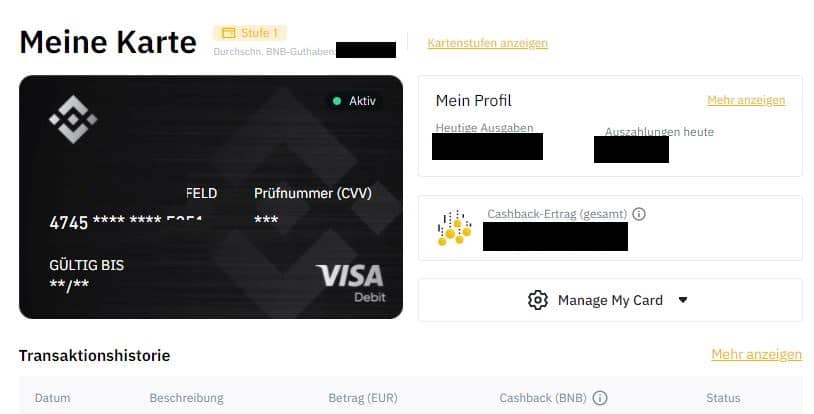Screen dimensions: 814x414
Task: Click the Stufe 1 badge
Action: (x=250, y=33)
